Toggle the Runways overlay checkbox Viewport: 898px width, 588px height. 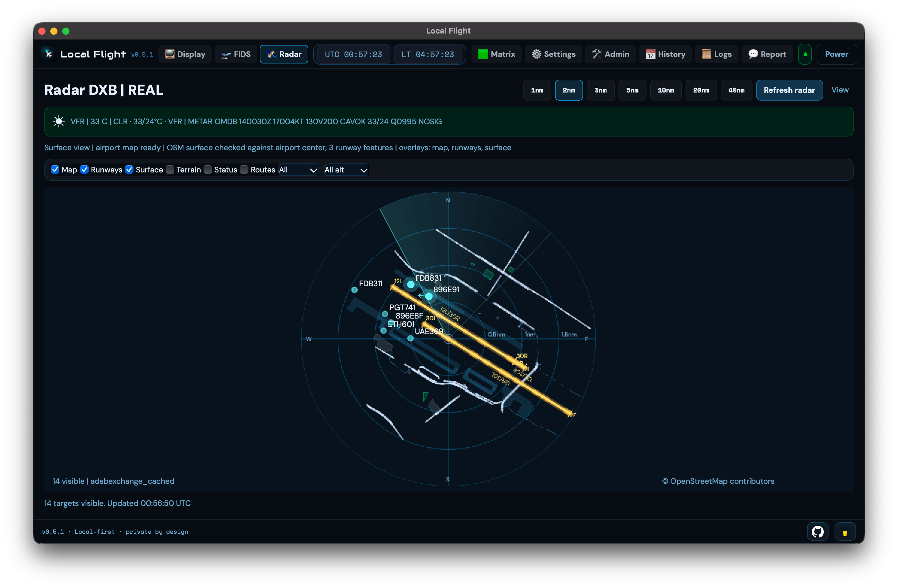[x=84, y=170]
